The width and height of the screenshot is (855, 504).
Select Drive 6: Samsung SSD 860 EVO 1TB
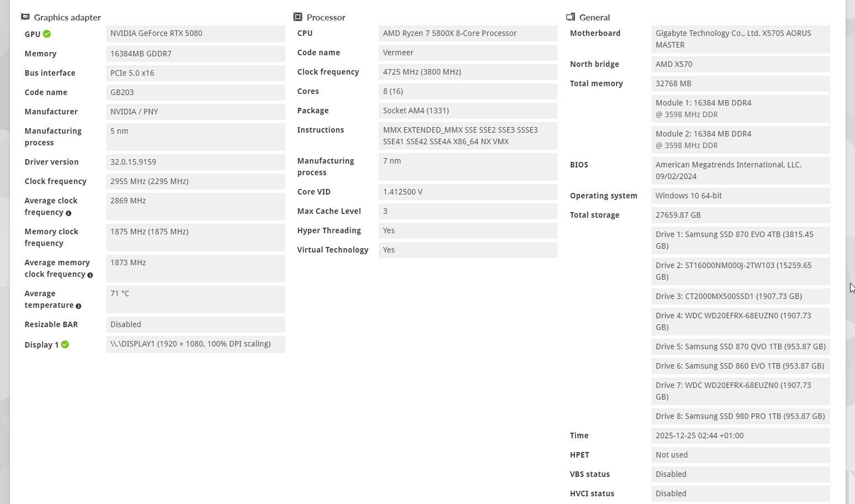tap(741, 366)
